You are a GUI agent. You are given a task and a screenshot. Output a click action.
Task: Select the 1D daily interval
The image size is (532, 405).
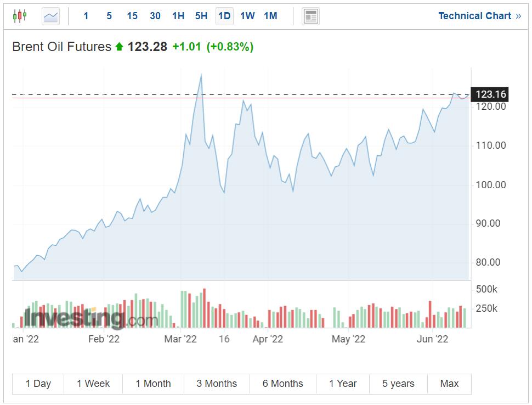224,16
